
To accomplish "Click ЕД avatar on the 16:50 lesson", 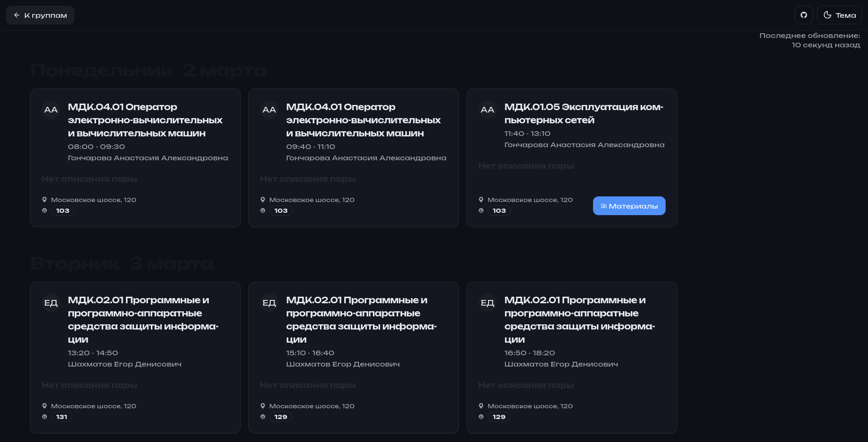I will pos(487,303).
